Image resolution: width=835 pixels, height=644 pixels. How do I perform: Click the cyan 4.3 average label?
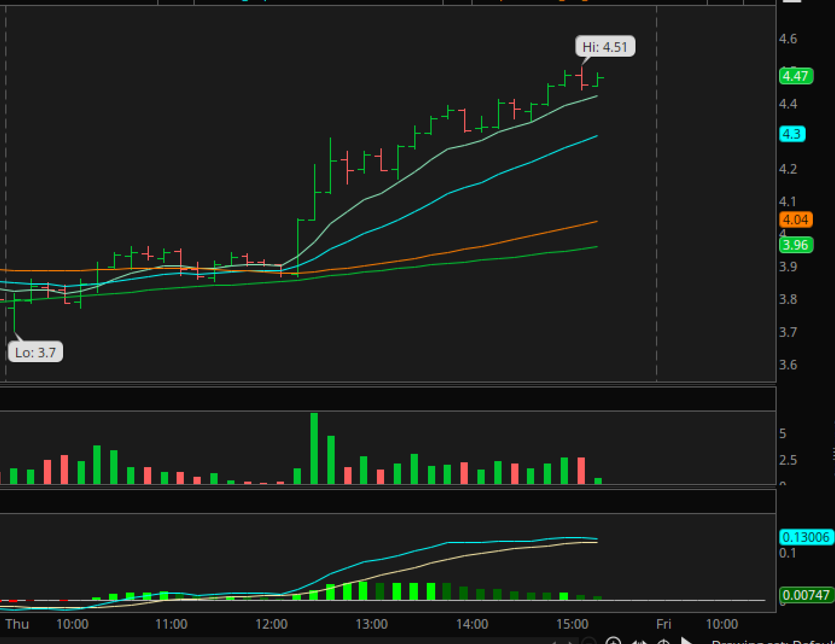tap(792, 134)
